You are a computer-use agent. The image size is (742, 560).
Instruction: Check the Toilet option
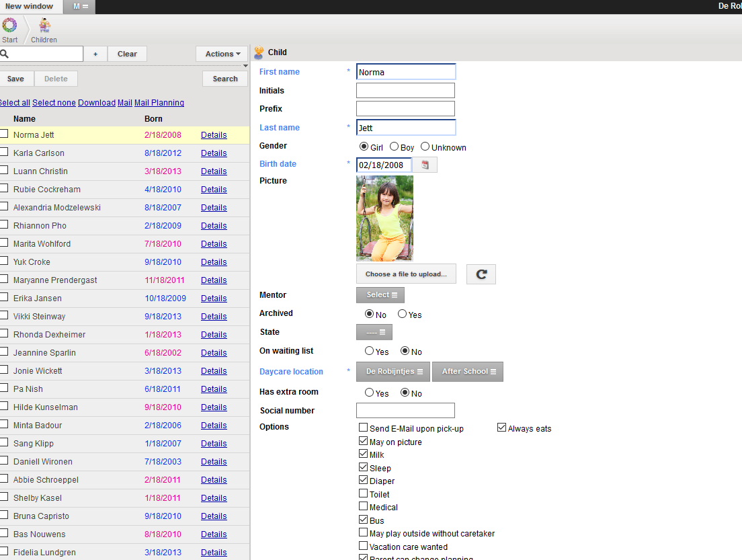(x=364, y=493)
